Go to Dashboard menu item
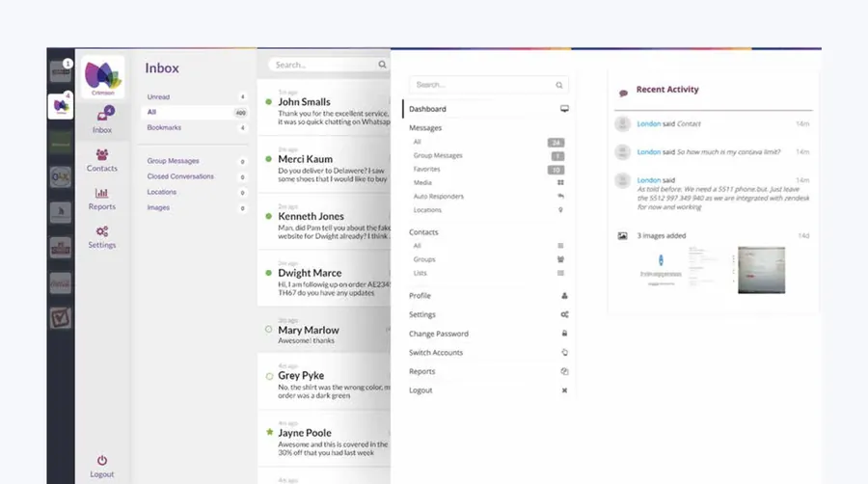Image resolution: width=868 pixels, height=484 pixels. 487,109
